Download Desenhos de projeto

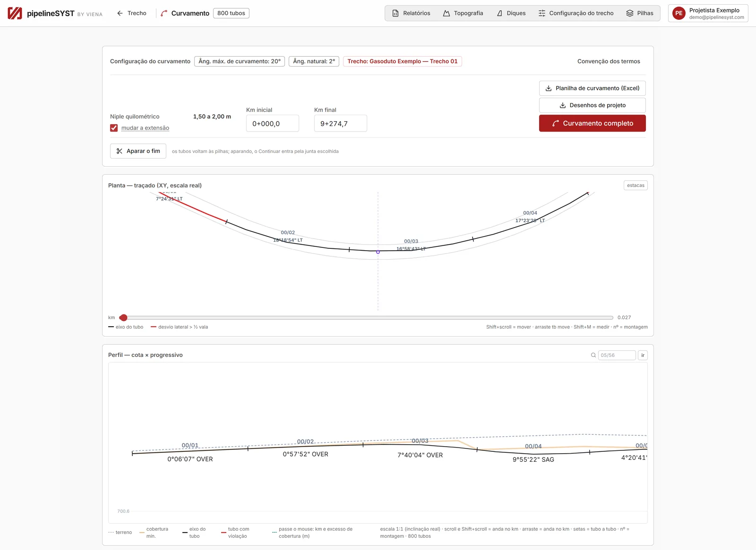593,105
